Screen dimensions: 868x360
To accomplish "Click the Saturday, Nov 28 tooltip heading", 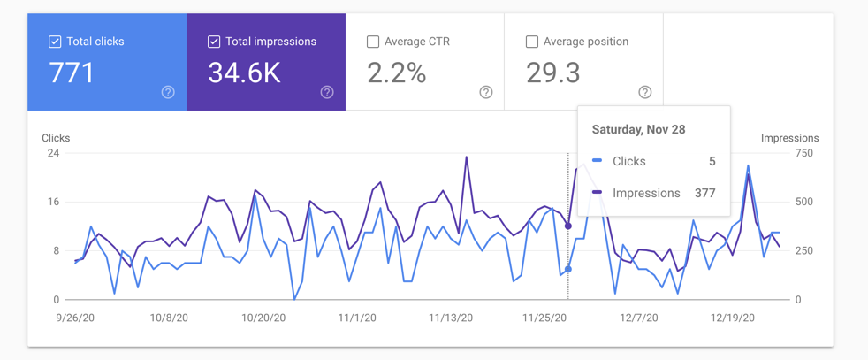I will pos(638,129).
